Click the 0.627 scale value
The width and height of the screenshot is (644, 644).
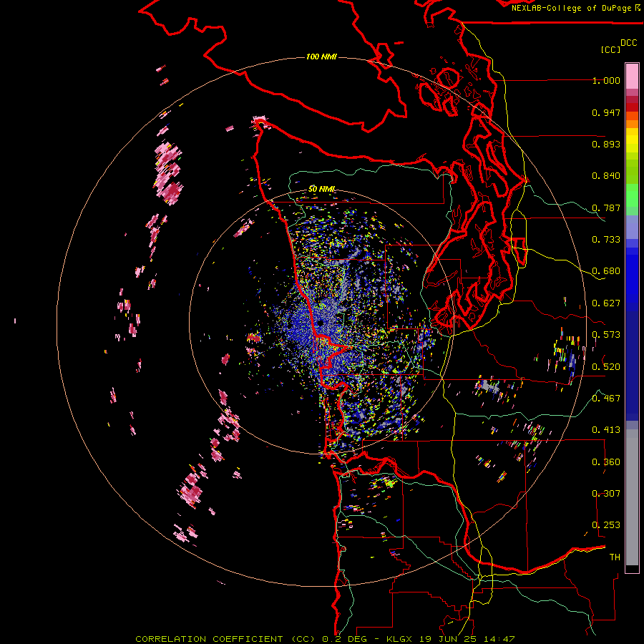[x=606, y=303]
